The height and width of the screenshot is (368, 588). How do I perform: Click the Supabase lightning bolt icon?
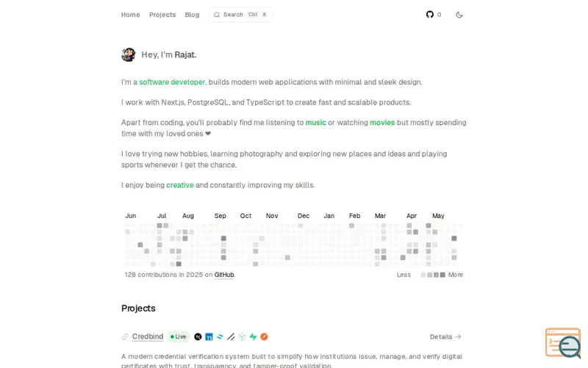pyautogui.click(x=253, y=337)
